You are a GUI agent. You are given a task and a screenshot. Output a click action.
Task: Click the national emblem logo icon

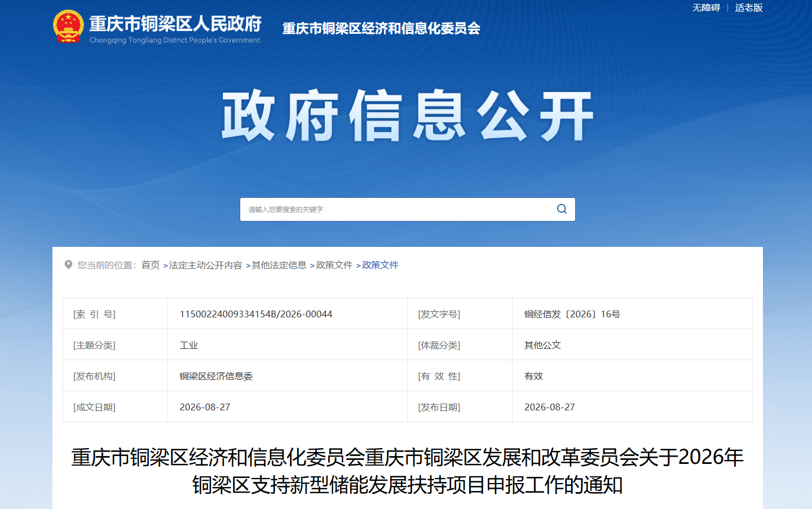68,26
